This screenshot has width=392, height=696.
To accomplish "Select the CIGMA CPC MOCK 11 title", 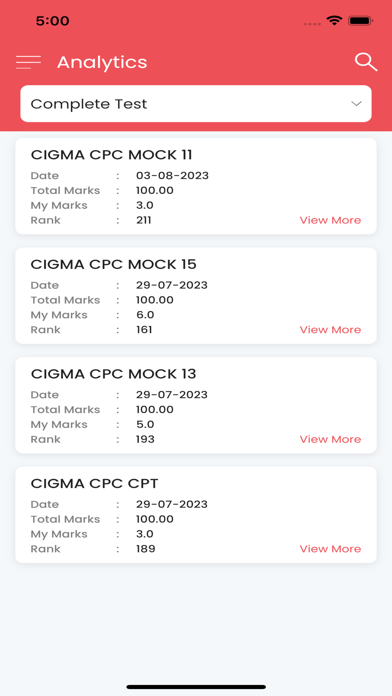I will (111, 155).
